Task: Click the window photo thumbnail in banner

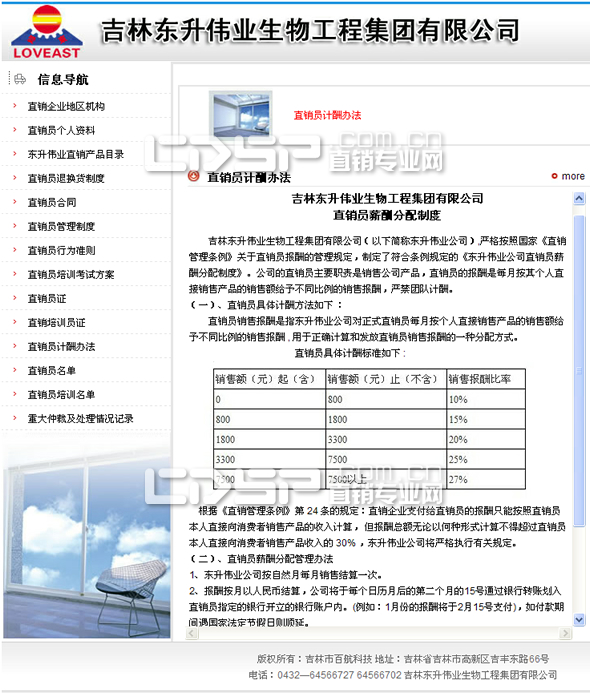Action: tap(241, 115)
